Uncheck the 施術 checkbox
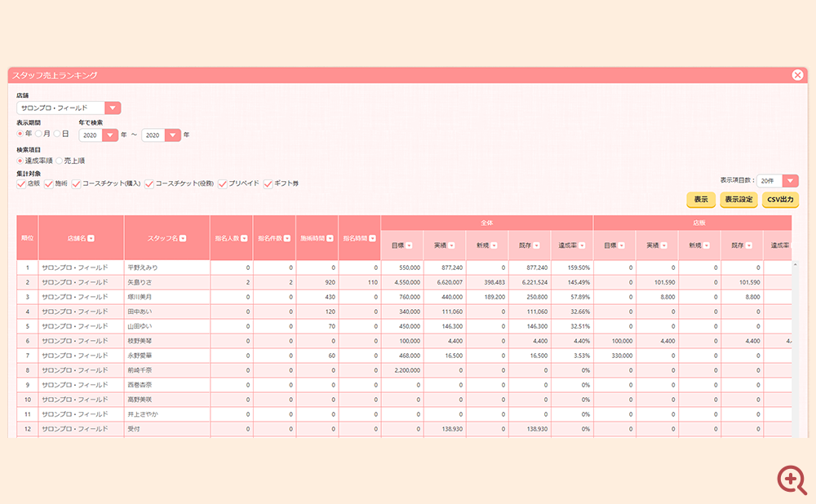The width and height of the screenshot is (816, 504). tap(49, 183)
